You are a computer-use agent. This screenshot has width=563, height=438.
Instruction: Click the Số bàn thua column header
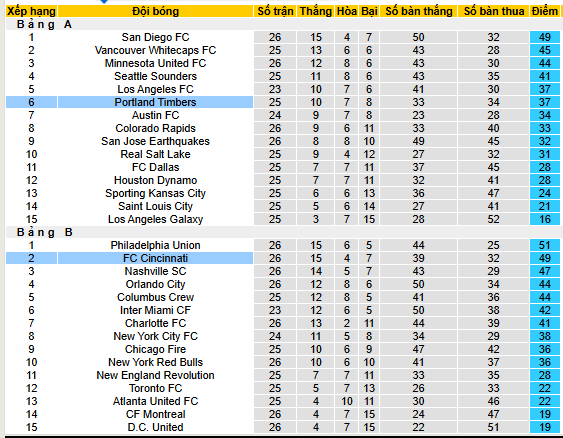coord(494,11)
